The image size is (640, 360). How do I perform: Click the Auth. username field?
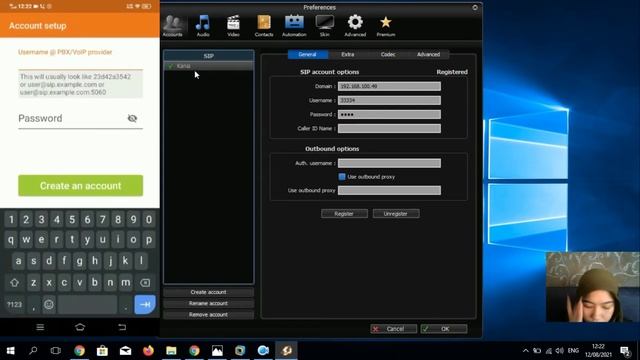(389, 163)
